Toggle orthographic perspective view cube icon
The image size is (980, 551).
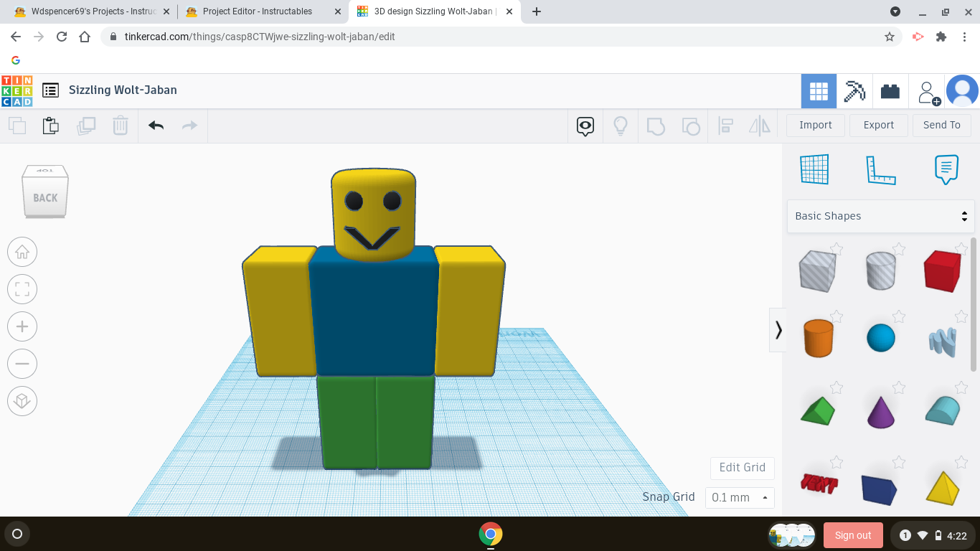22,401
